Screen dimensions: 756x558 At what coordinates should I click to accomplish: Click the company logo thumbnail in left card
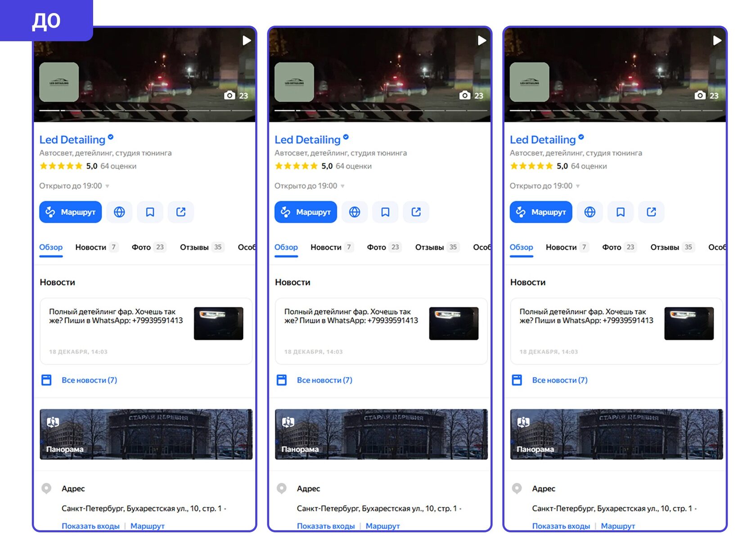pyautogui.click(x=59, y=82)
